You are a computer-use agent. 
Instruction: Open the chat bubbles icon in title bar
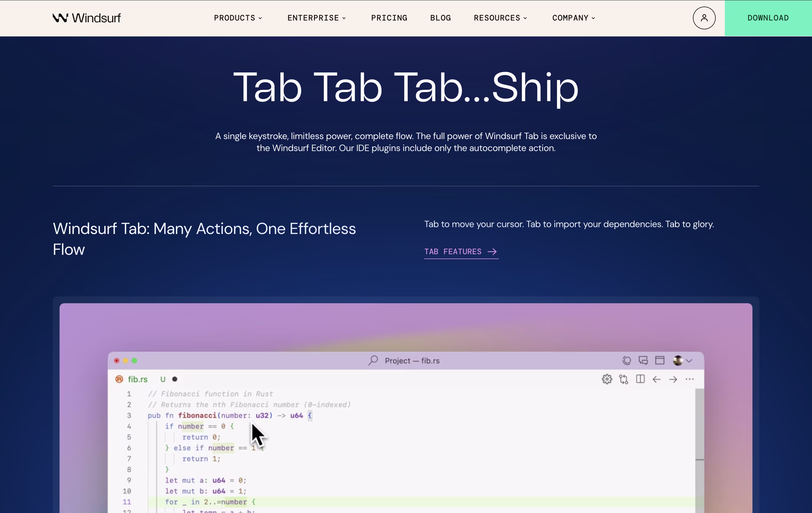[x=643, y=360]
